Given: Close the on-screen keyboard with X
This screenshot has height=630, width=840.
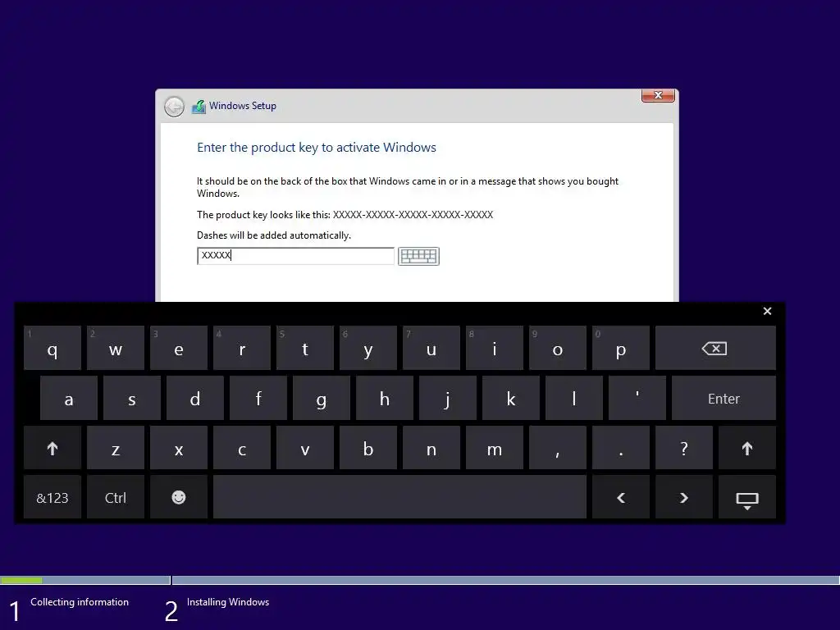Looking at the screenshot, I should [x=767, y=311].
